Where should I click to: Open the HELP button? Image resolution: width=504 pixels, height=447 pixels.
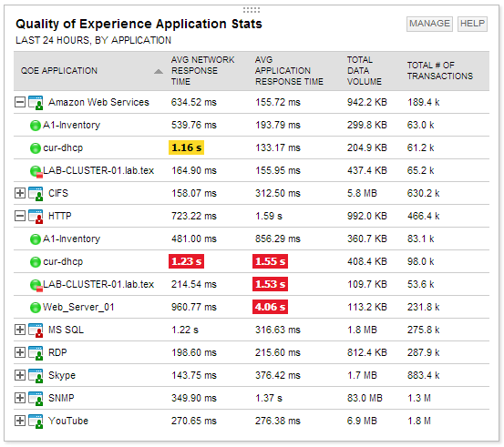pyautogui.click(x=472, y=24)
